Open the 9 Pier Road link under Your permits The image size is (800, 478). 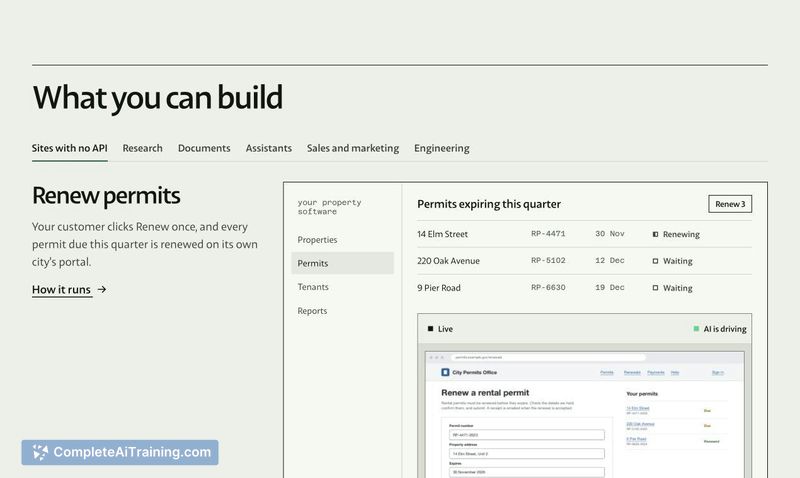tap(636, 439)
